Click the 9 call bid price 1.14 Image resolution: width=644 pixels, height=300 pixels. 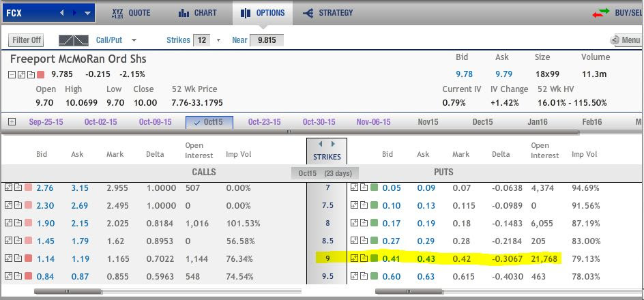tap(45, 258)
